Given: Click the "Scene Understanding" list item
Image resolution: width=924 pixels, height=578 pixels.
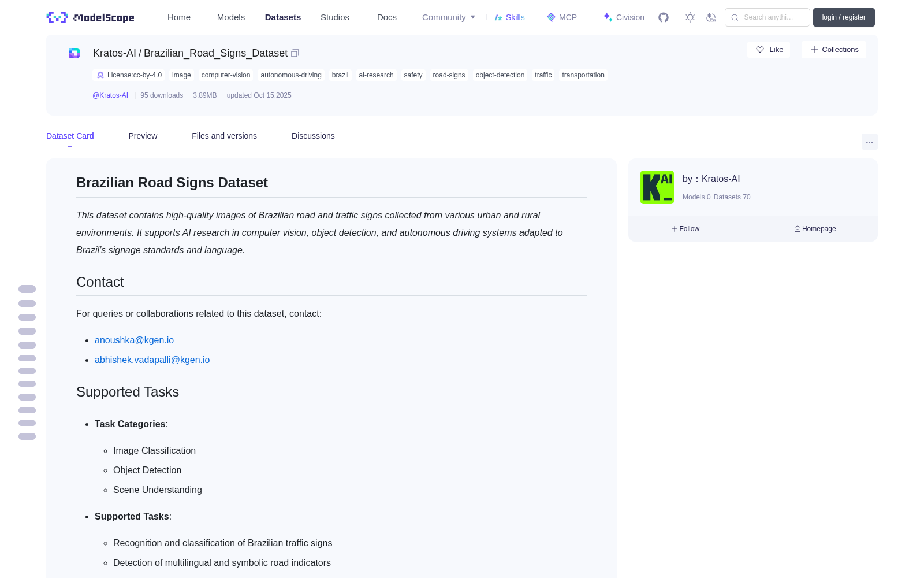Looking at the screenshot, I should pyautogui.click(x=158, y=490).
